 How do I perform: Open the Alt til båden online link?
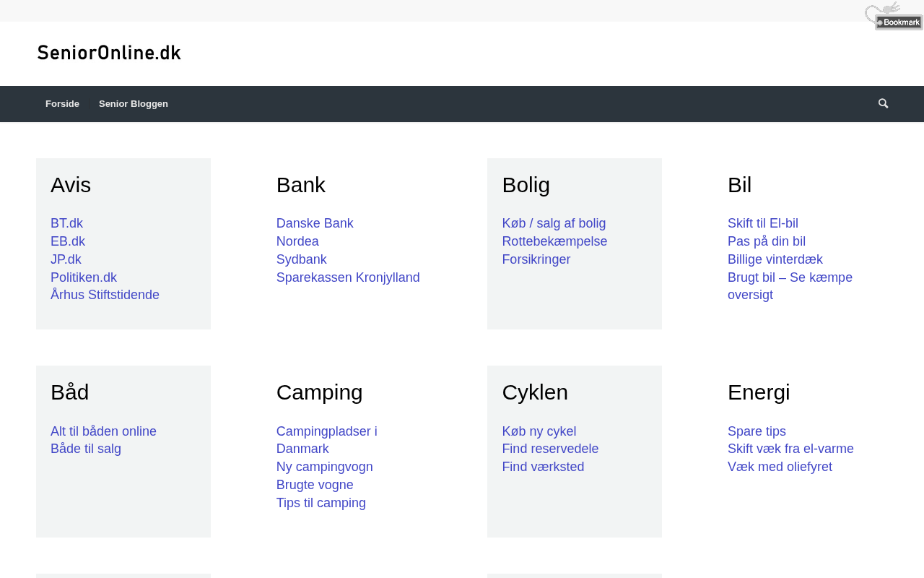pyautogui.click(x=103, y=431)
